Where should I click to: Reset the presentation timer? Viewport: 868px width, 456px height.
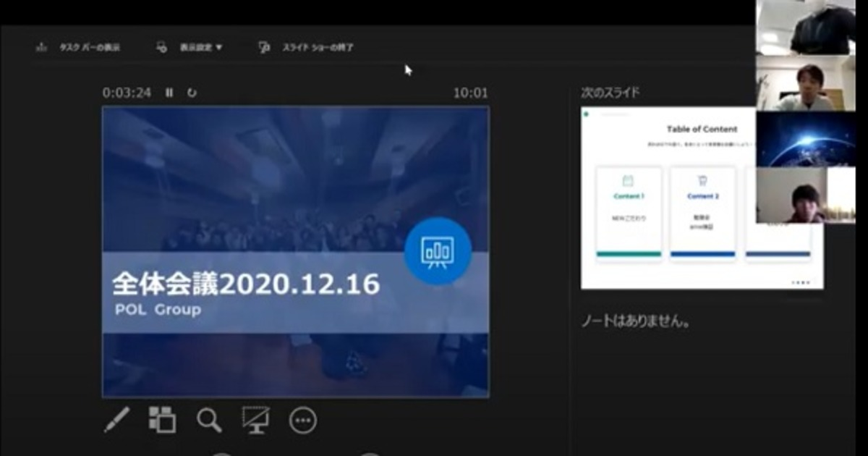click(x=192, y=93)
